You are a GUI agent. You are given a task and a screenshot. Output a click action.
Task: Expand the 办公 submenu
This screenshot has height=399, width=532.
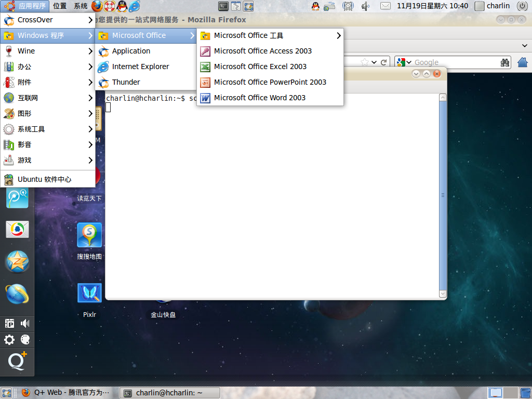tap(47, 66)
